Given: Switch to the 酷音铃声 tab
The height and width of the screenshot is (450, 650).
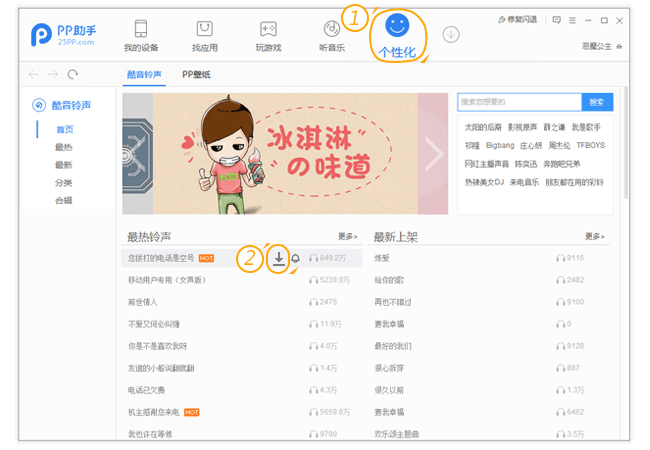Looking at the screenshot, I should (144, 75).
